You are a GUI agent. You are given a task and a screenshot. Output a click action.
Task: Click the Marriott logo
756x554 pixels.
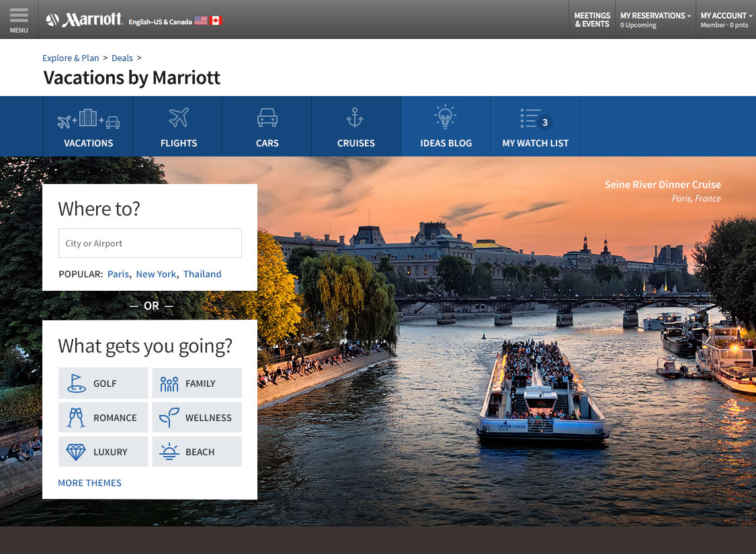coord(84,20)
